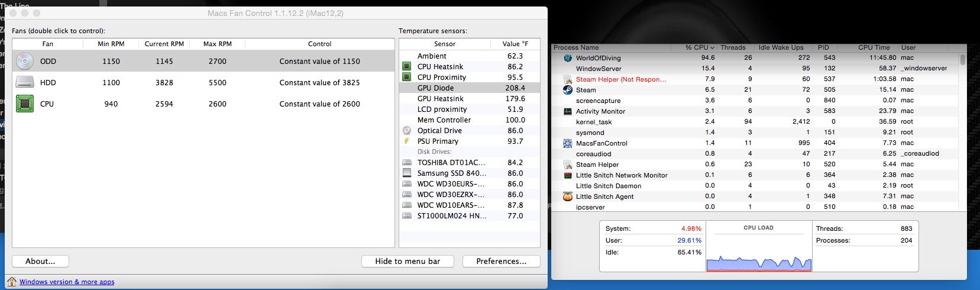Select Constant value of 3825 control

tap(319, 82)
